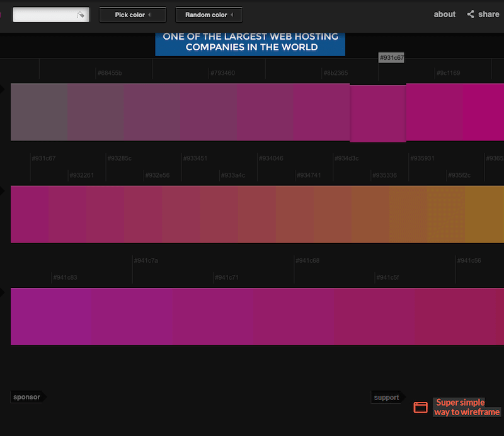Follow the Super simple way to wireframe link
This screenshot has width=504, height=436.
(466, 406)
